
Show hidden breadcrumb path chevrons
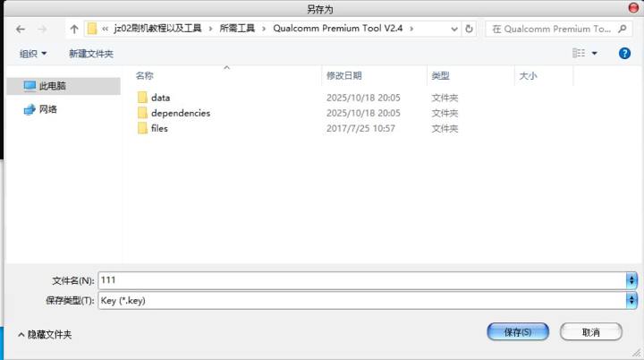[106, 29]
